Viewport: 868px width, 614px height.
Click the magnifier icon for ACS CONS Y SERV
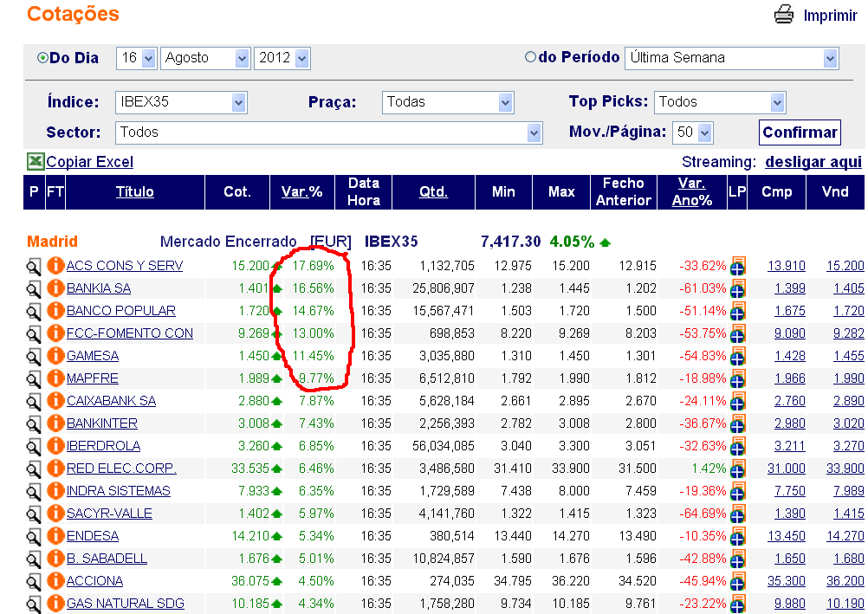click(x=34, y=267)
